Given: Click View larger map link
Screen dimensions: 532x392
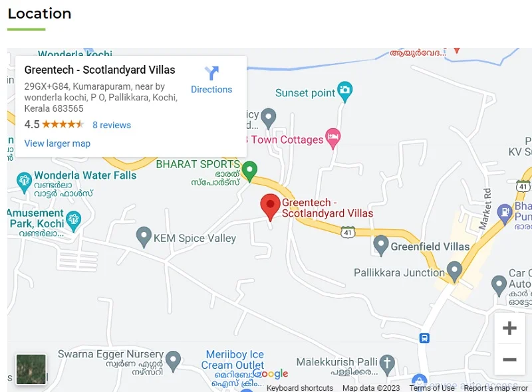Looking at the screenshot, I should 57,144.
